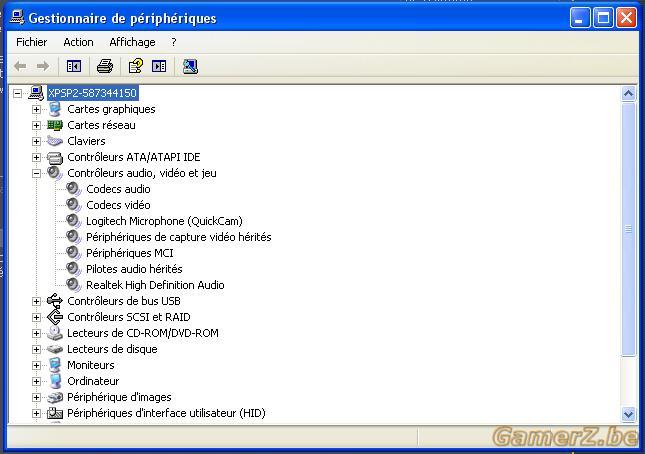Expand the Moniteurs node
This screenshot has height=454, width=645.
[x=36, y=365]
